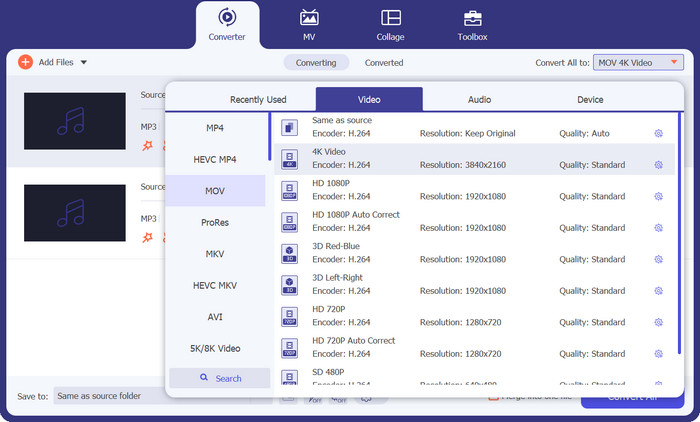
Task: Click the preset list vertical scrollbar
Action: [679, 233]
